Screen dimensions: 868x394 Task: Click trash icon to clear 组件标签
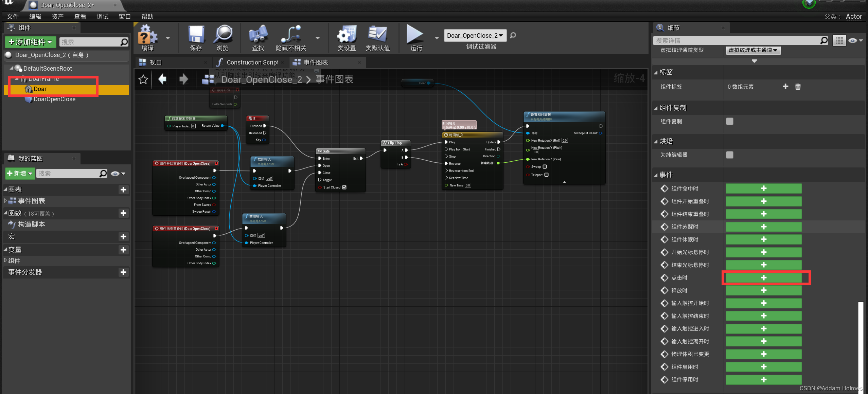pos(798,87)
